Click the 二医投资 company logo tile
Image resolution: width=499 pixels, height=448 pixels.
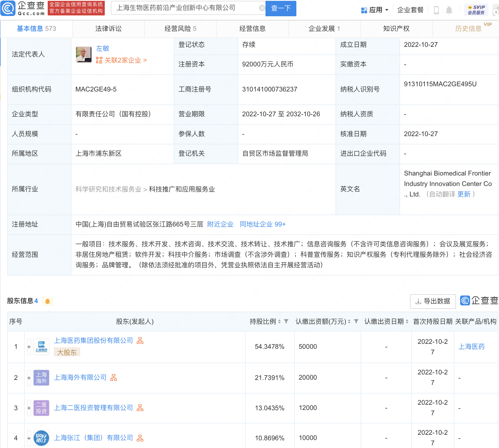[x=41, y=408]
